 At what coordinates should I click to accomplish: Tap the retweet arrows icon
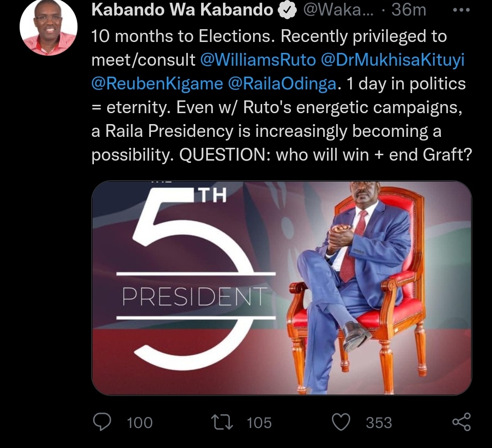click(222, 422)
